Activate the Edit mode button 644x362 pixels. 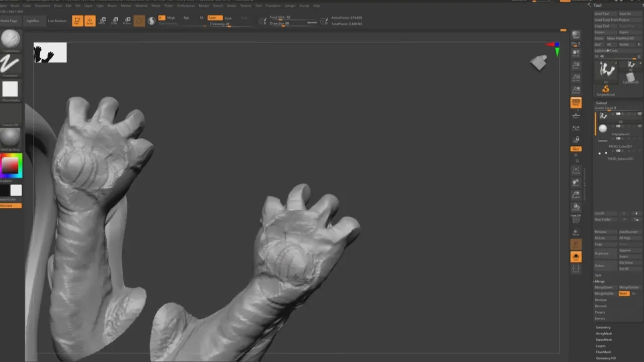click(77, 21)
